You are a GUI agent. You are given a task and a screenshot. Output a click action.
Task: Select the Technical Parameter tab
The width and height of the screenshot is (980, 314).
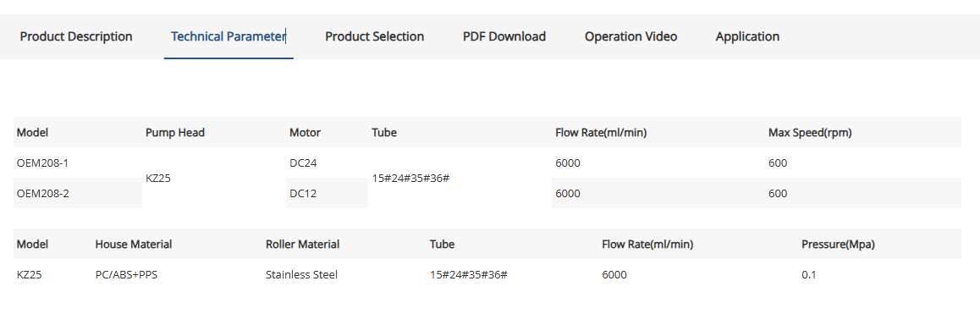228,36
